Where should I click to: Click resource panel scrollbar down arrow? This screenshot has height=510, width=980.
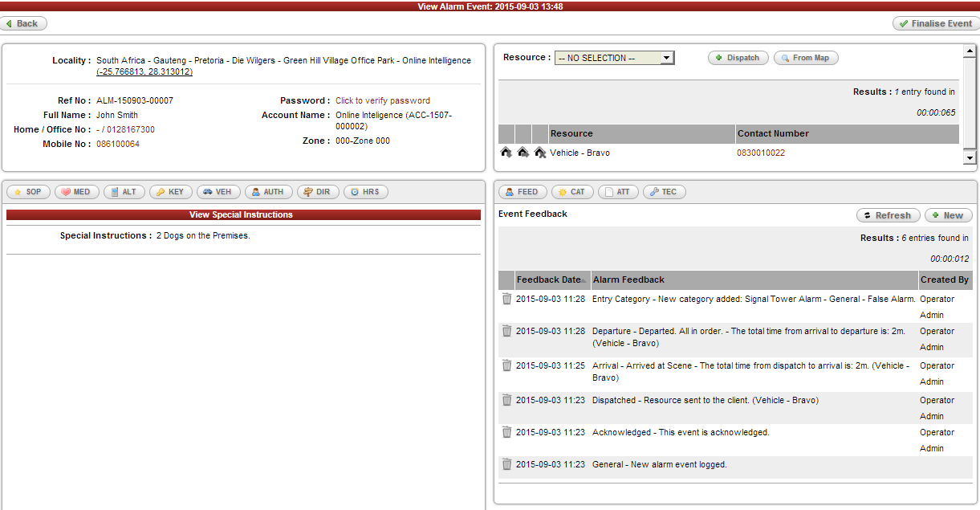click(x=970, y=158)
